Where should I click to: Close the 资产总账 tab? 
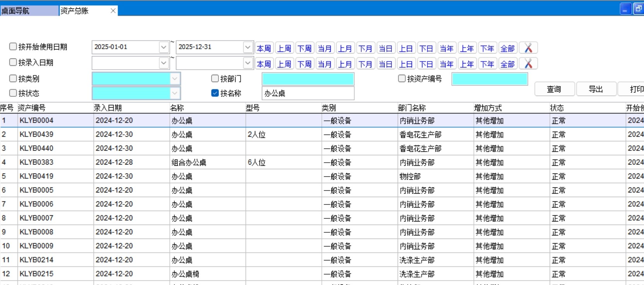point(113,11)
